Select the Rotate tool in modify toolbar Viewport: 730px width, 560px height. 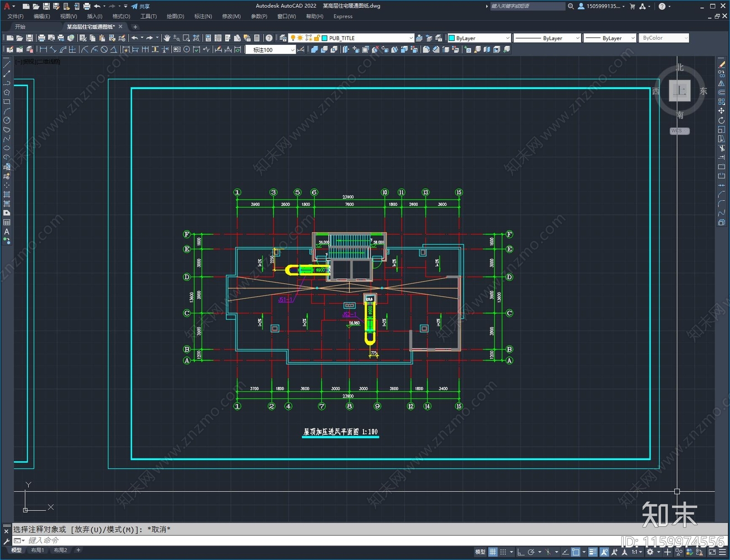(x=721, y=120)
